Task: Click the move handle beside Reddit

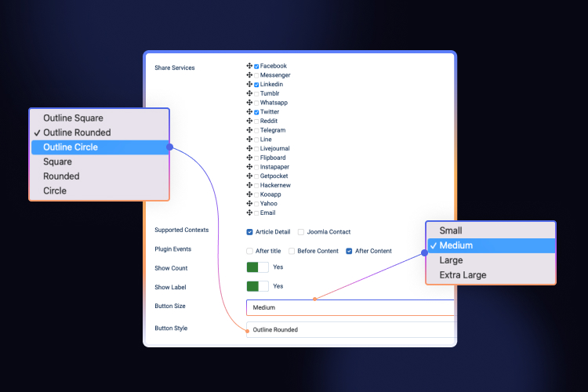Action: (x=249, y=121)
